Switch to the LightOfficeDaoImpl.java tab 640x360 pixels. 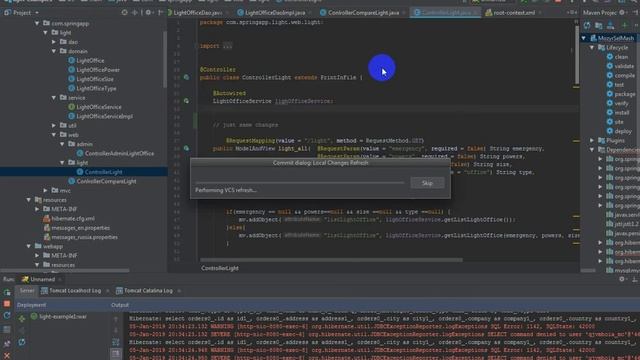tap(271, 13)
